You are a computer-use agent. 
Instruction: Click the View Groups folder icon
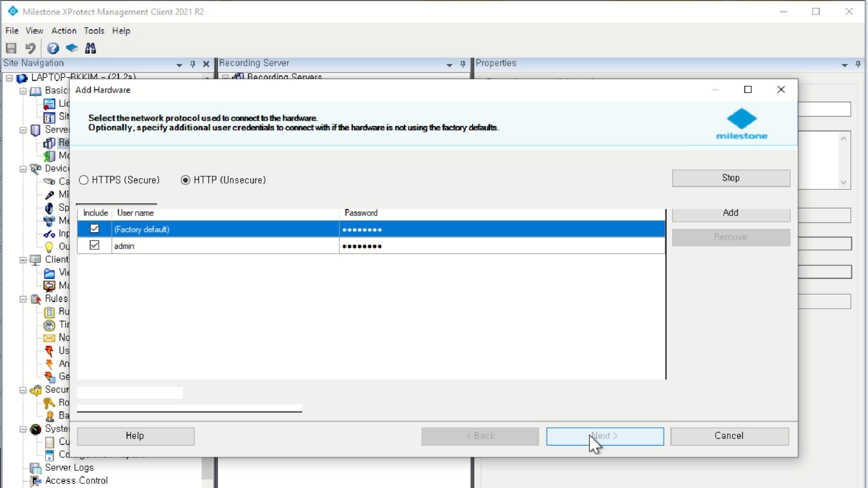click(x=49, y=273)
